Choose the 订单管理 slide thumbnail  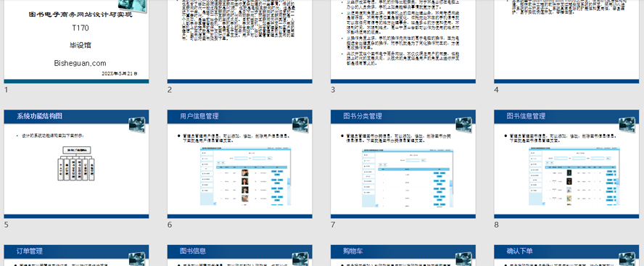[76, 255]
